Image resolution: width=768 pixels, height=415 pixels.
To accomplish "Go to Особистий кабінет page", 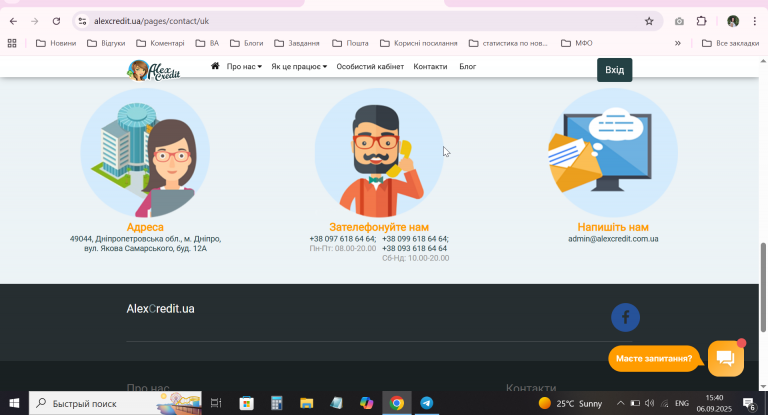I will (x=370, y=66).
